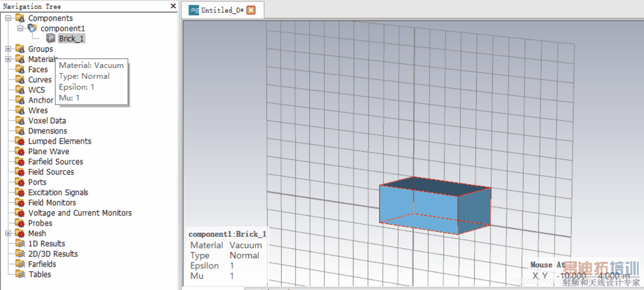Click the WCS folder icon
The width and height of the screenshot is (644, 290).
coord(20,90)
